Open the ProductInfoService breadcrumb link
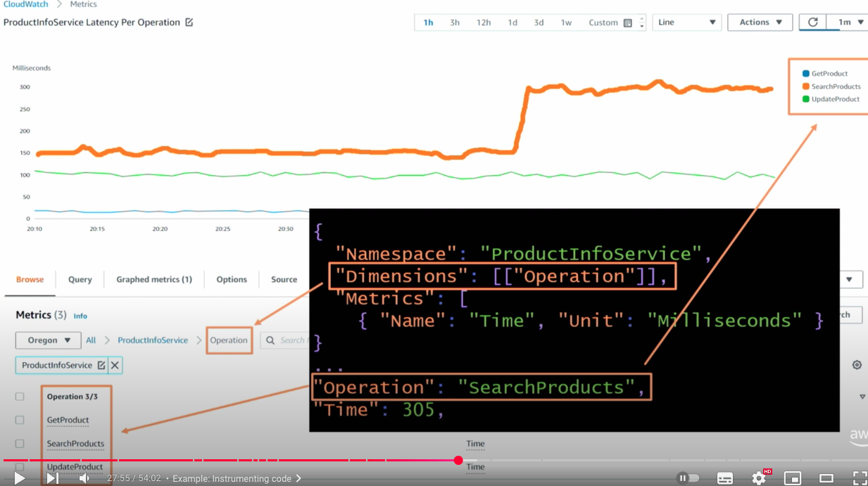 153,340
